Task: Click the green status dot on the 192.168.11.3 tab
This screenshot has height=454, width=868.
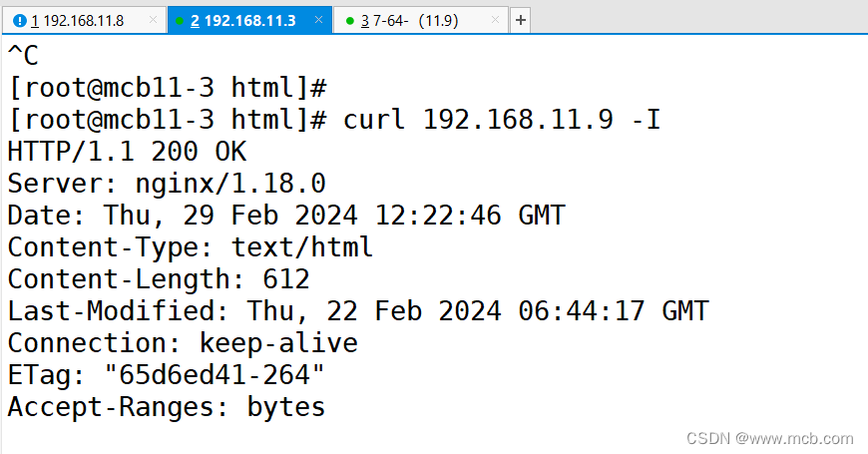Action: 179,20
